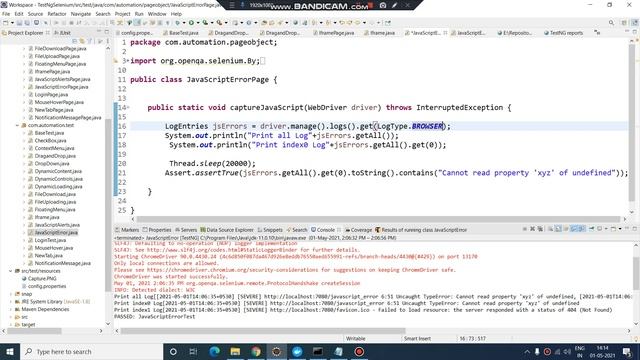Image resolution: width=640 pixels, height=360 pixels.
Task: Maximize the editor area
Action: coord(635,32)
